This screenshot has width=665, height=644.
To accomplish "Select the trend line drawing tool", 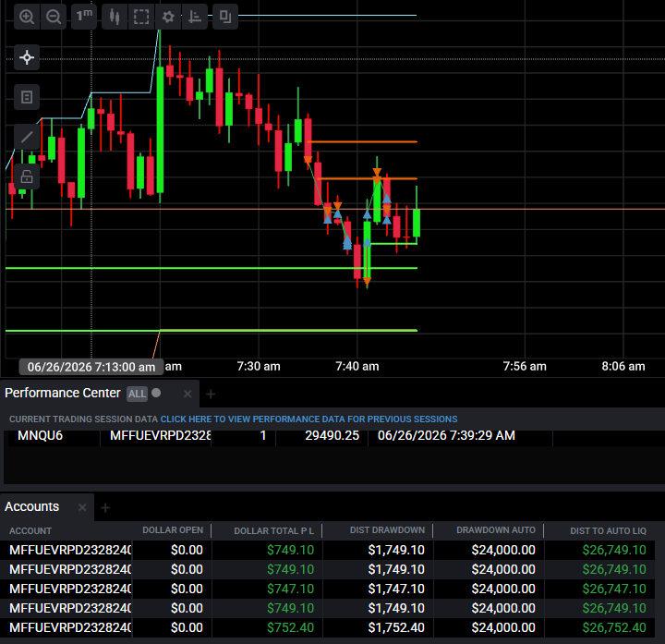I will (x=27, y=137).
